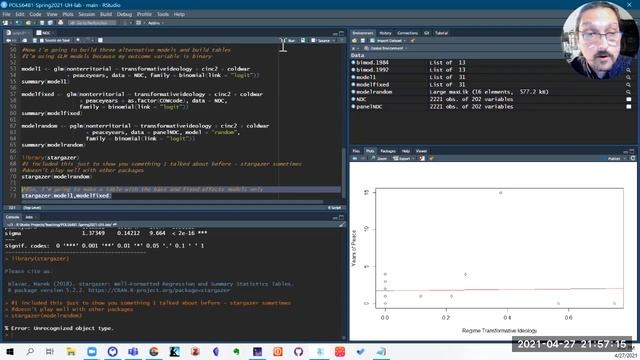Open the Debug menu

tap(124, 14)
